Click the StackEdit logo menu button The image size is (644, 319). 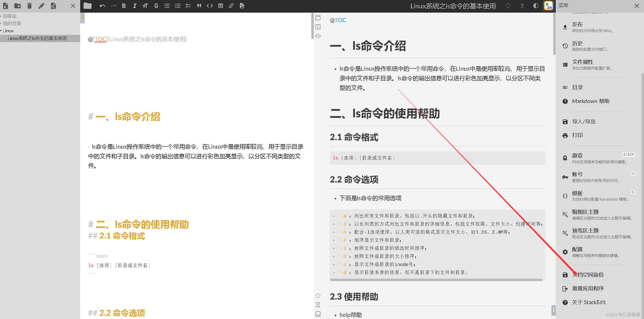click(549, 6)
